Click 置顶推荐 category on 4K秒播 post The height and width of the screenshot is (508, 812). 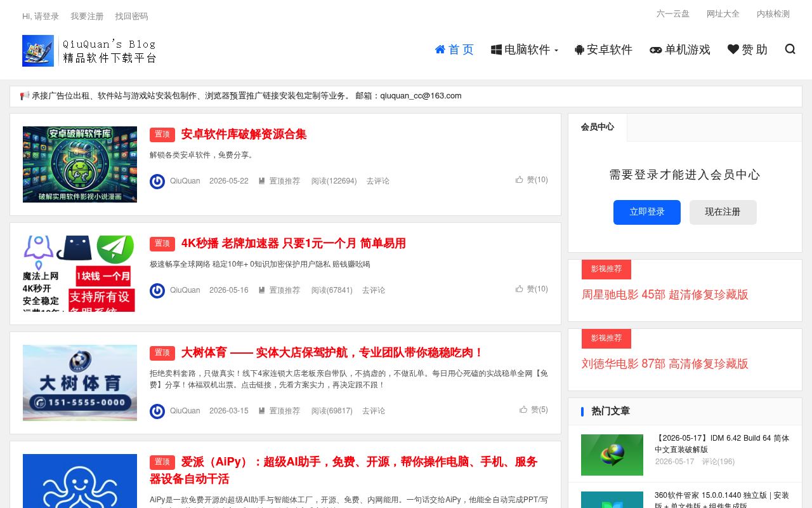coord(279,290)
